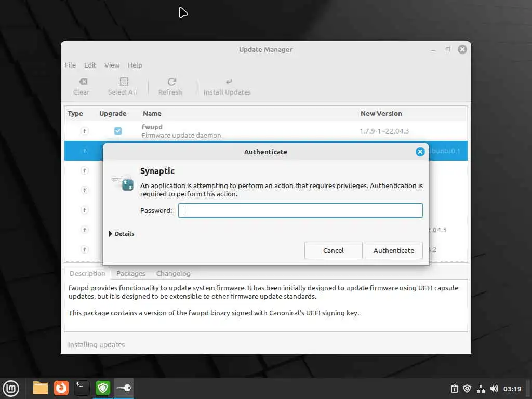Screen dimensions: 532x399
Task: Click the Clear toolbar icon
Action: click(x=83, y=82)
